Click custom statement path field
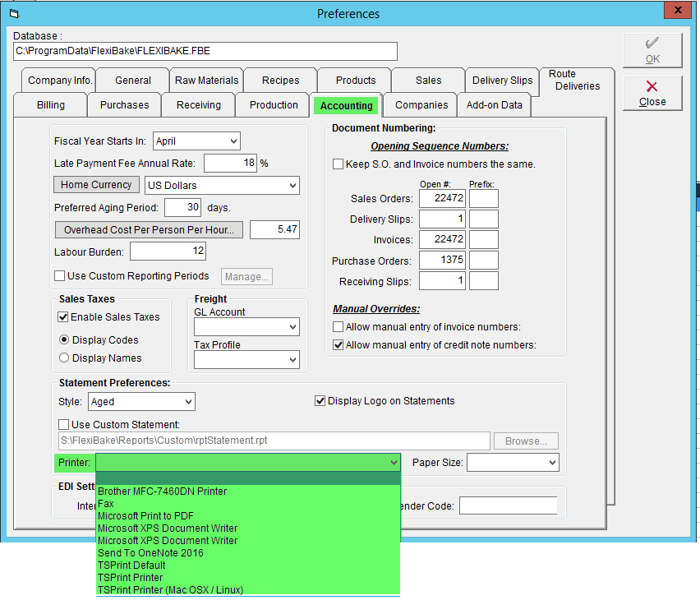Viewport: 700px width, 600px height. (x=274, y=441)
